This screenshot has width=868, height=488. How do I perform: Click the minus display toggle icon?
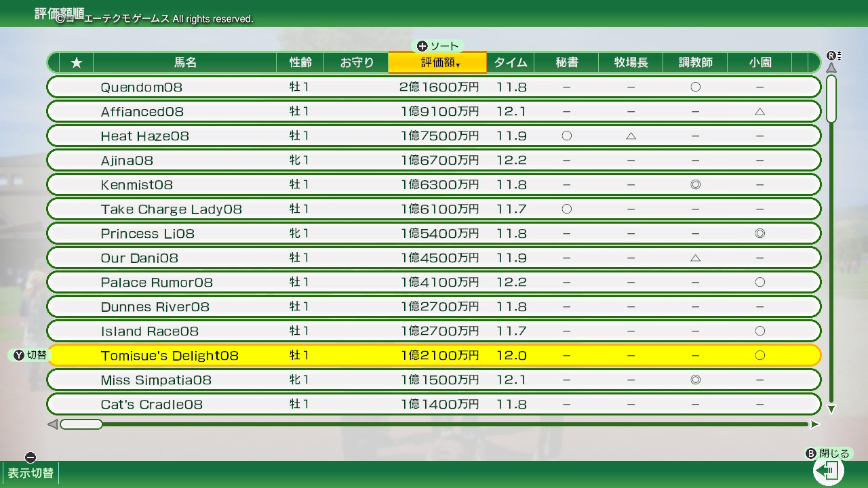(x=30, y=457)
